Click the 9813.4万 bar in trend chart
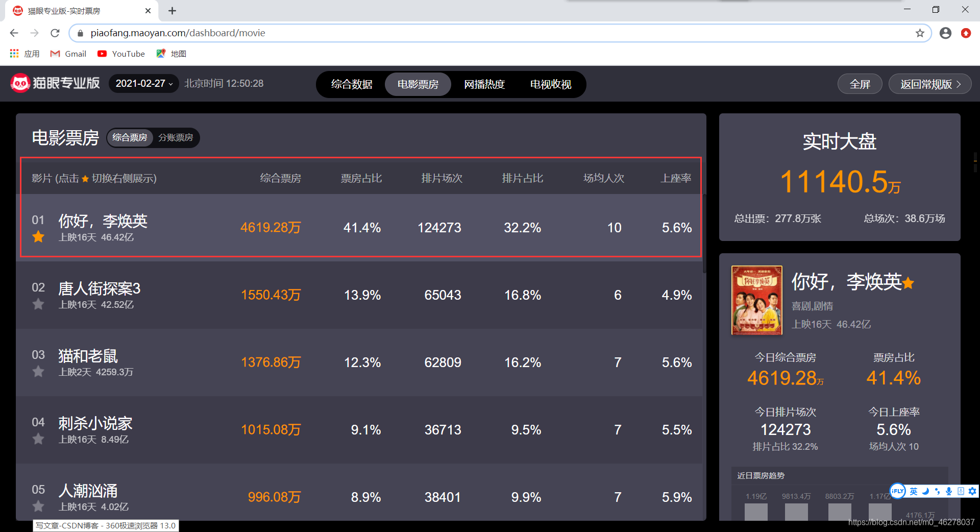This screenshot has width=980, height=532. pos(796,512)
